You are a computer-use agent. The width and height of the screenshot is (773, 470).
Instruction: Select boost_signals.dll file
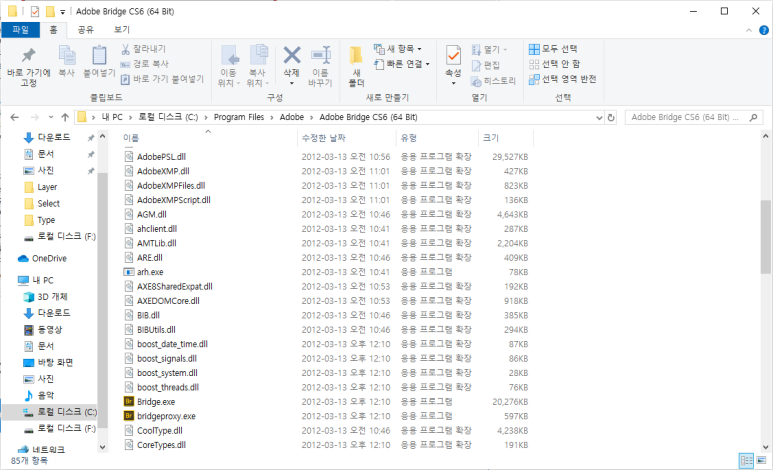[167, 359]
